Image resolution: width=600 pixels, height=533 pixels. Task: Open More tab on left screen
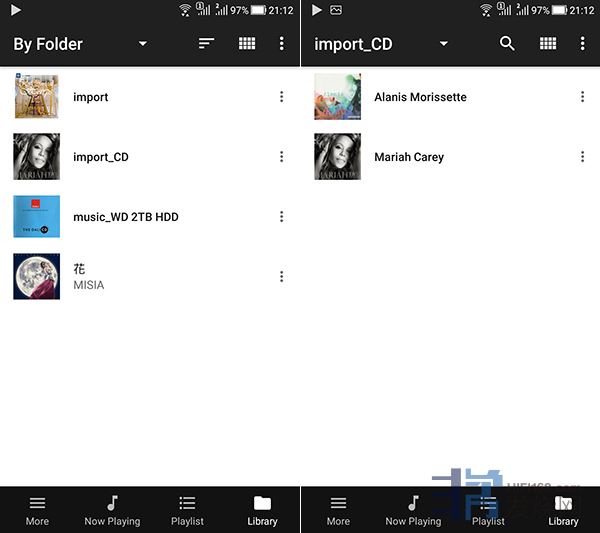[37, 510]
